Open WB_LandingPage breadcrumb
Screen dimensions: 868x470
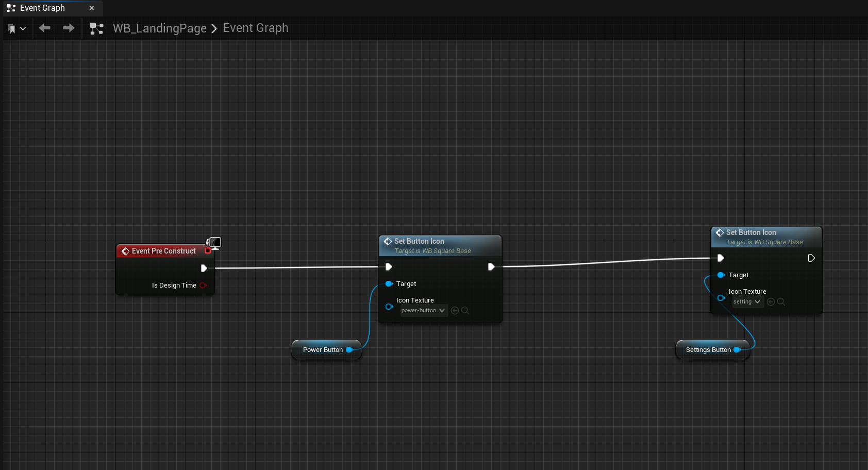(160, 28)
